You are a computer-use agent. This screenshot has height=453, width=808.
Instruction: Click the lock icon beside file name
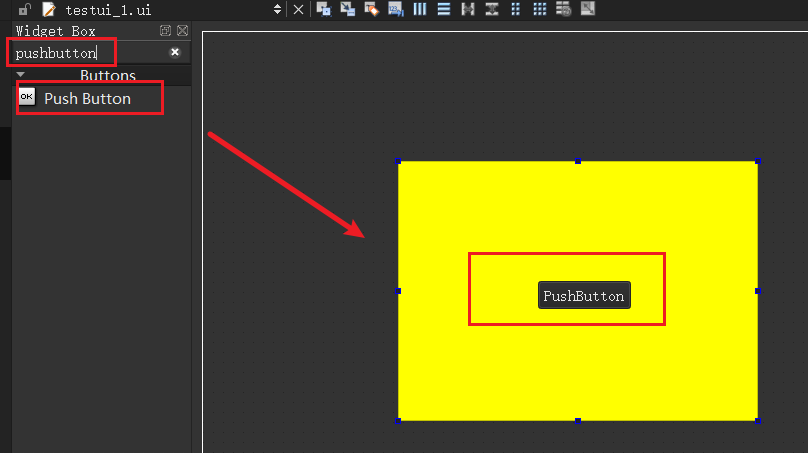click(x=24, y=9)
